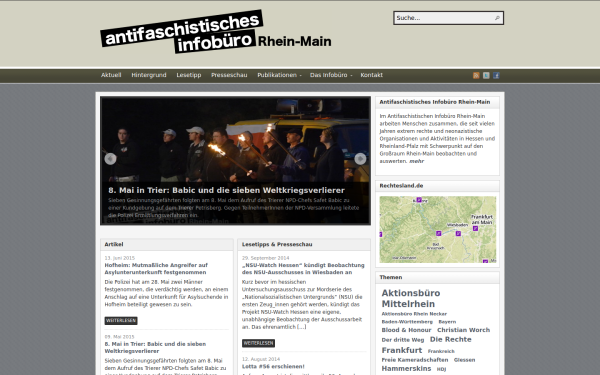Select tag Die Rechte
The image size is (600, 375).
point(451,339)
